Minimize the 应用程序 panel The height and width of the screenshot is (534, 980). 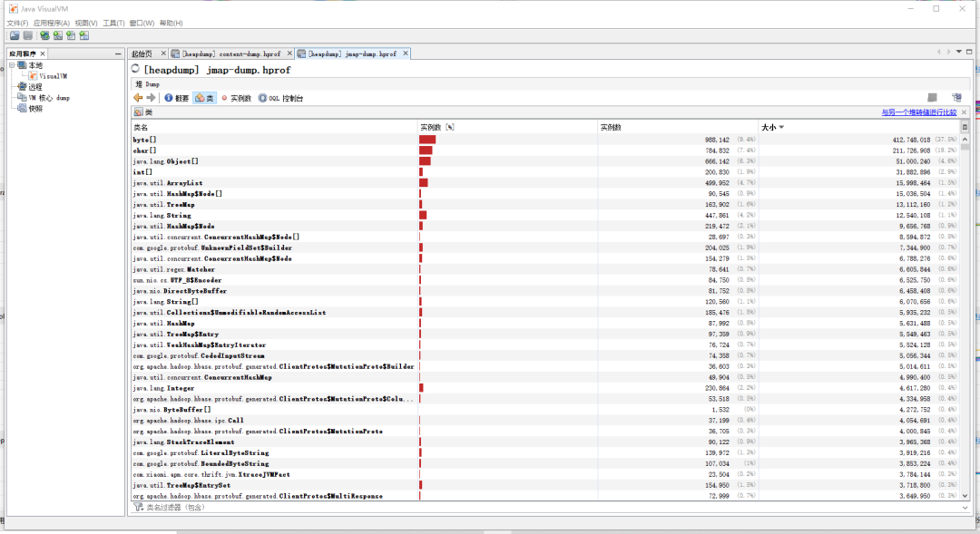pos(117,53)
